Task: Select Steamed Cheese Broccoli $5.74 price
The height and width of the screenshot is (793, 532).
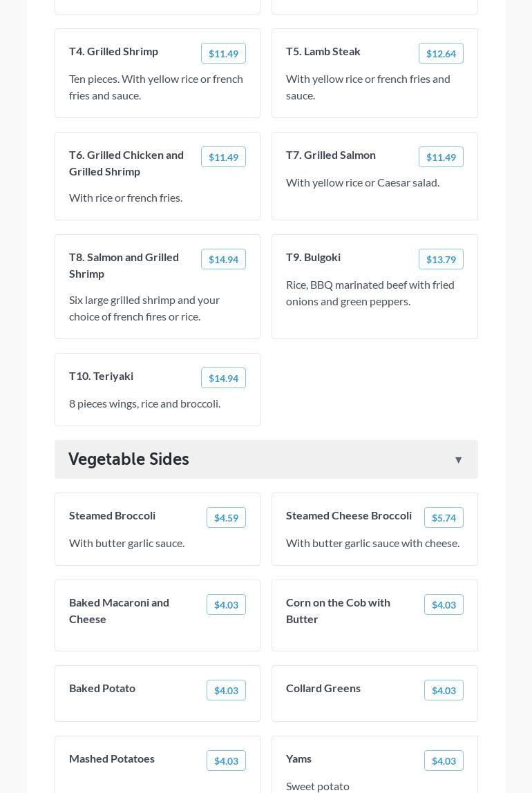Action: pos(444,518)
